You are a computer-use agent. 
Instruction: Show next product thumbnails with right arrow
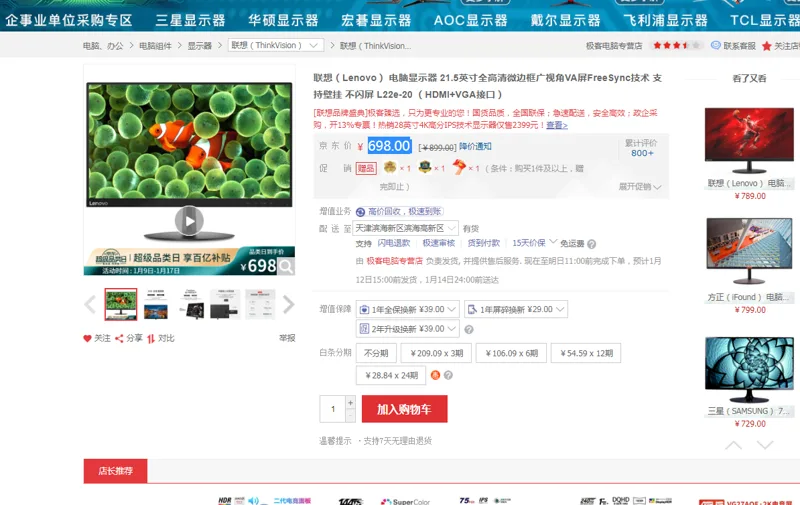[289, 305]
